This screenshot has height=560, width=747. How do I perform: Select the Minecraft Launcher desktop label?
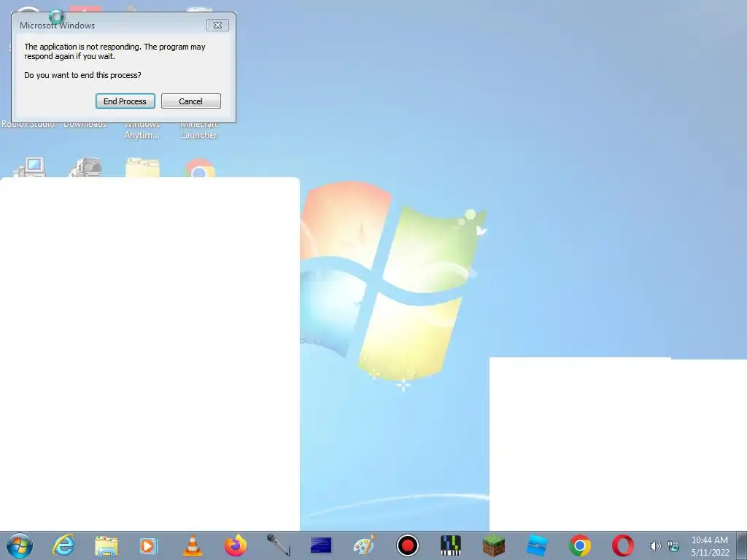coord(198,130)
